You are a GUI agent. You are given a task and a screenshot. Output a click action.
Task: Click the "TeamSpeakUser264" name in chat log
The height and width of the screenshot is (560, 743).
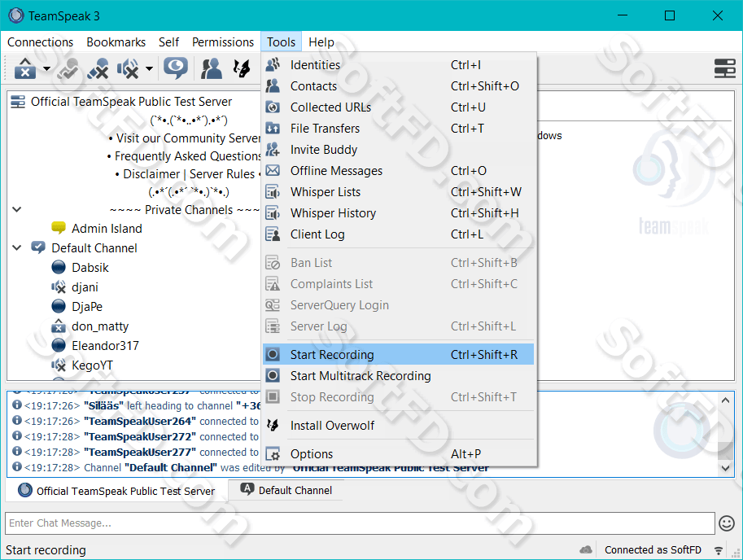[x=140, y=421]
